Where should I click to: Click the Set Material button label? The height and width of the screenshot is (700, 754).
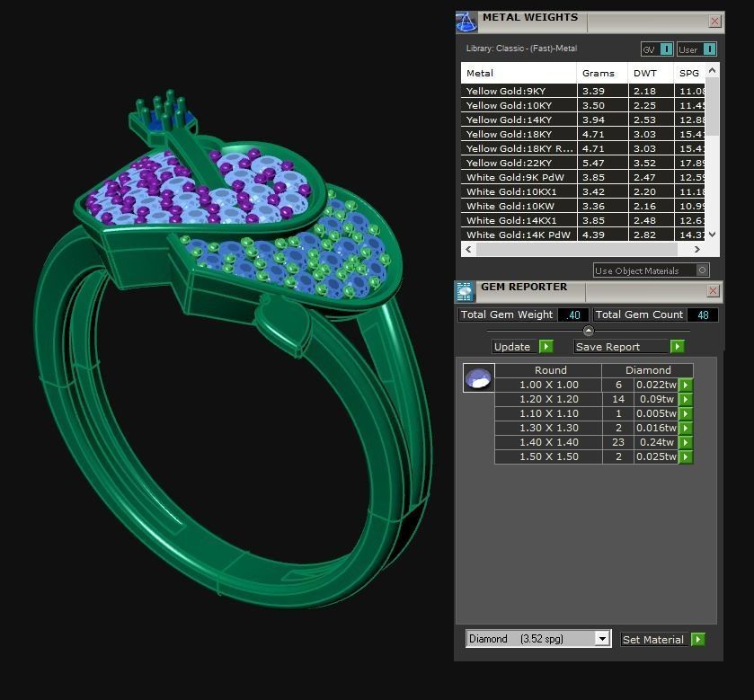click(652, 640)
